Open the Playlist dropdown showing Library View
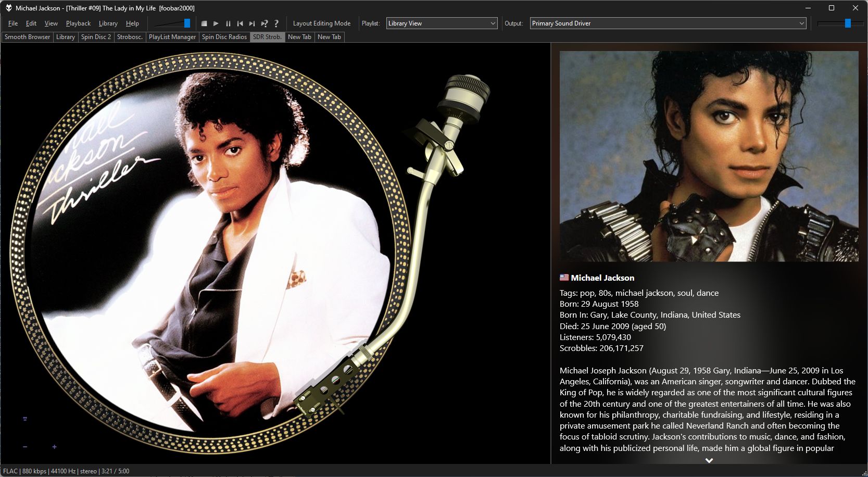Screen dimensions: 868x477 [x=442, y=23]
